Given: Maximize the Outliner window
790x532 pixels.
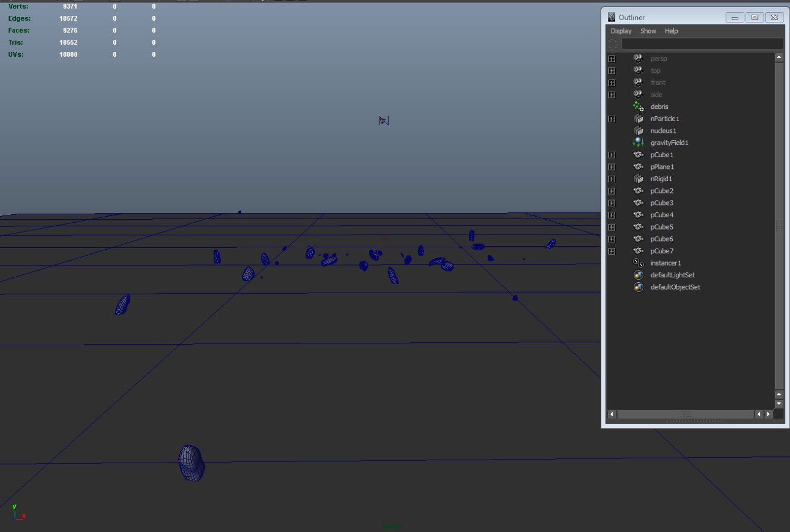Looking at the screenshot, I should [x=755, y=17].
